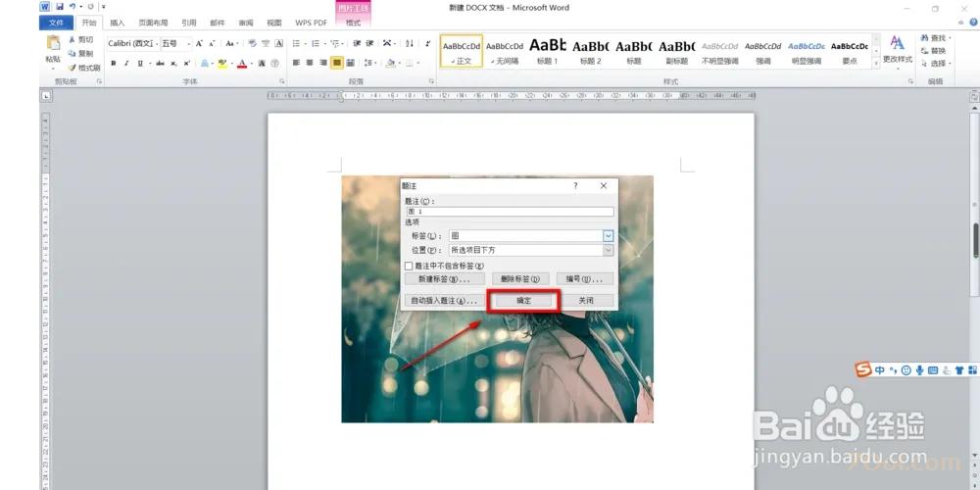Click the Cut (剪切) command
The height and width of the screenshot is (490, 980).
pos(80,39)
